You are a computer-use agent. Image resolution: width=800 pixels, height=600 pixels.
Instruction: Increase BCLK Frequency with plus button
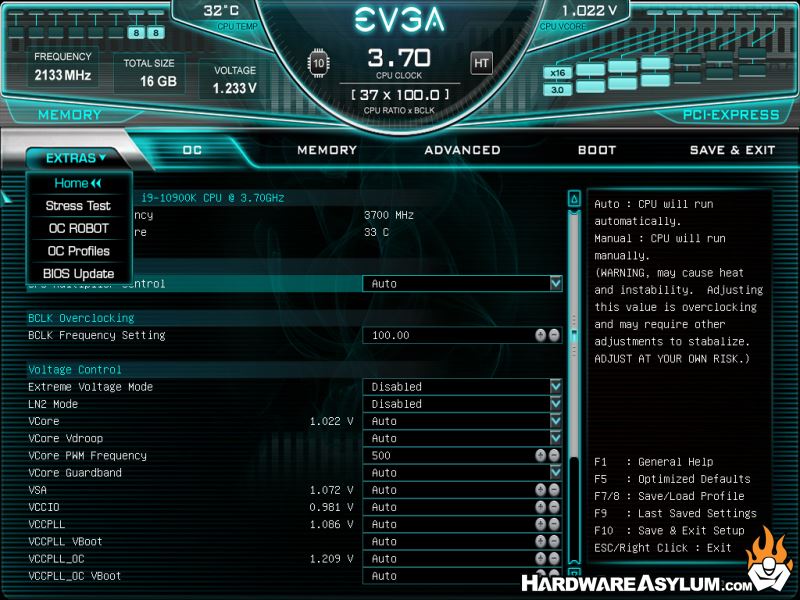pos(541,335)
